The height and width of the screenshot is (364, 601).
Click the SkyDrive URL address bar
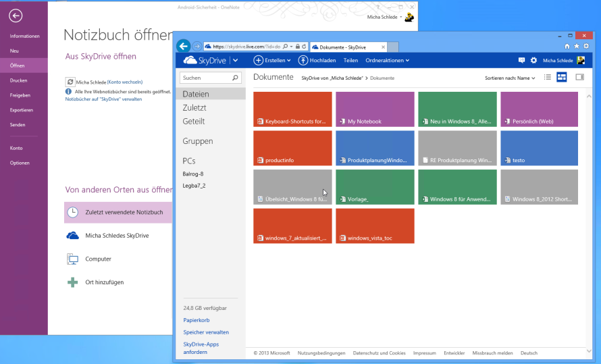click(x=246, y=47)
